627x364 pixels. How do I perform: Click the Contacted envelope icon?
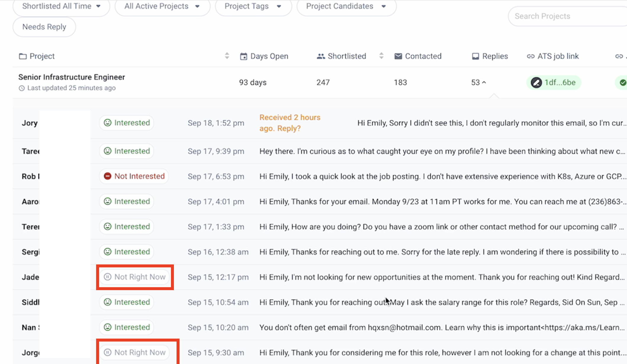[x=398, y=56]
